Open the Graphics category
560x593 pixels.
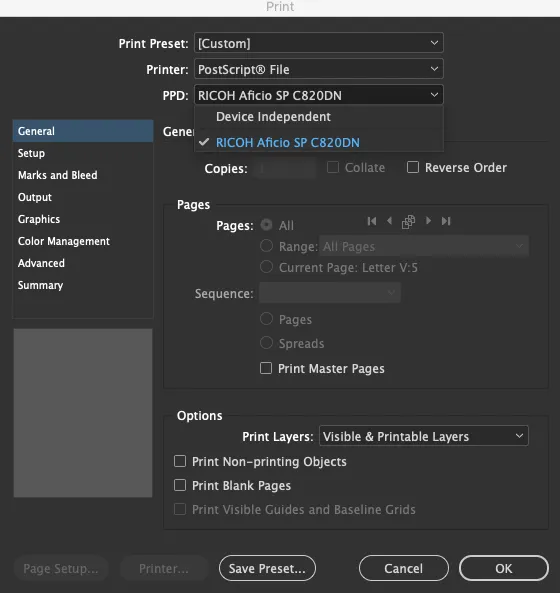click(x=83, y=219)
